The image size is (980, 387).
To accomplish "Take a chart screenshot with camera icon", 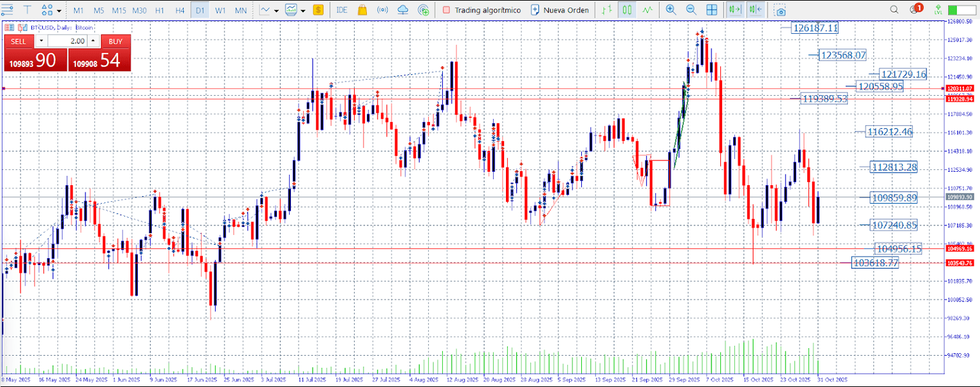I will [780, 10].
